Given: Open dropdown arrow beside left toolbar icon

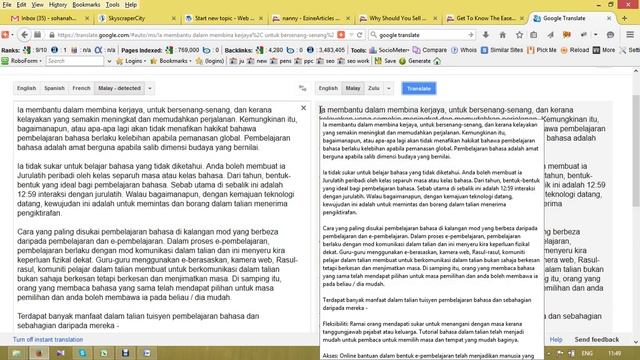Looking at the screenshot, I should pyautogui.click(x=12, y=35).
